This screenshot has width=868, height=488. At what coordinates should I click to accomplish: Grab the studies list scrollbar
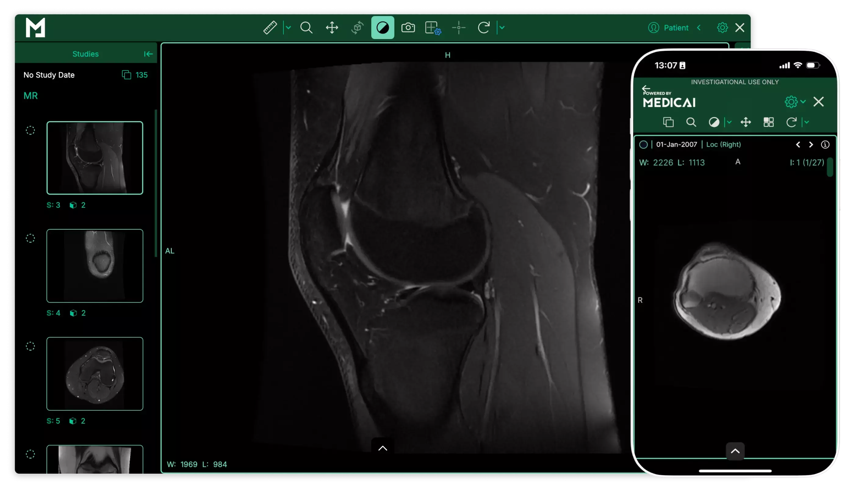click(156, 184)
